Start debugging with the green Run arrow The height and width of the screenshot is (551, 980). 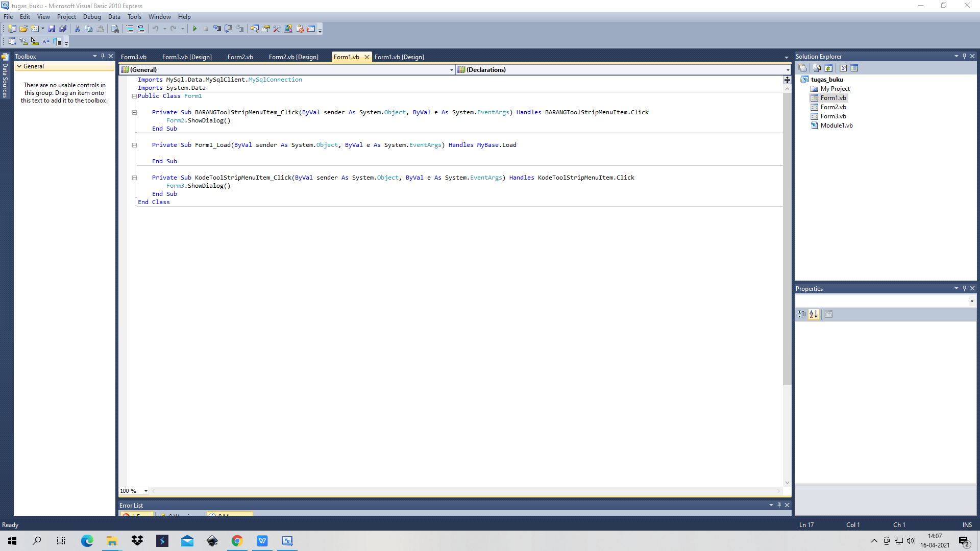coord(194,29)
